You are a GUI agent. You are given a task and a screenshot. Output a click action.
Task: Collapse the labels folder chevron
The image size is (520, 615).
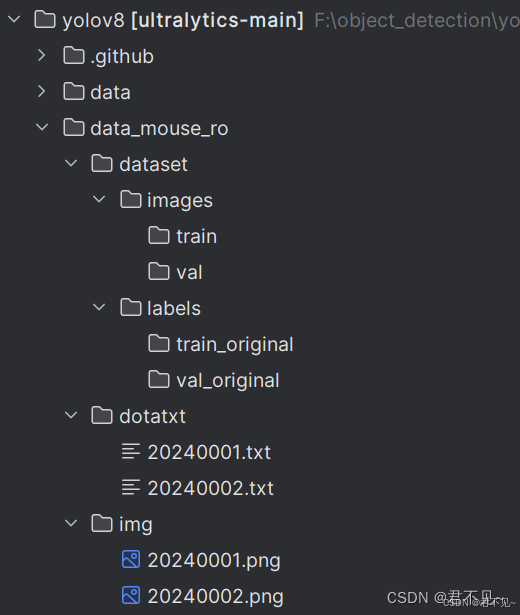(x=99, y=308)
